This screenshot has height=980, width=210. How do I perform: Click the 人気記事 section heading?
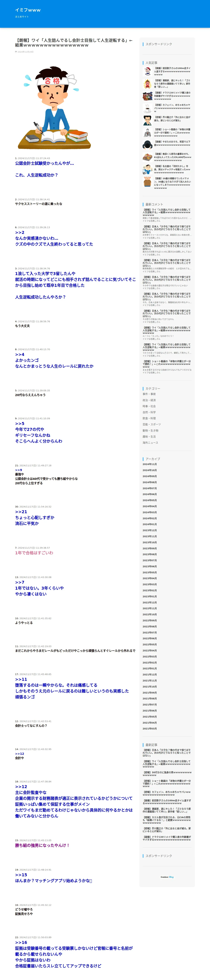coord(151,63)
